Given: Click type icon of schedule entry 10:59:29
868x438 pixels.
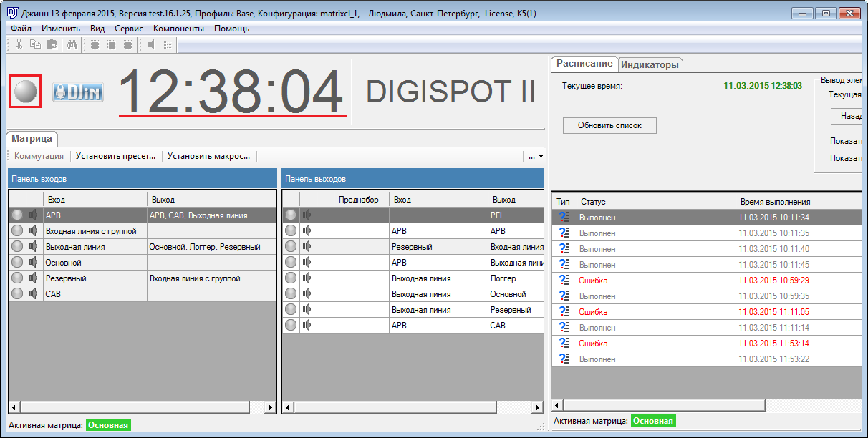Looking at the screenshot, I should click(x=564, y=281).
